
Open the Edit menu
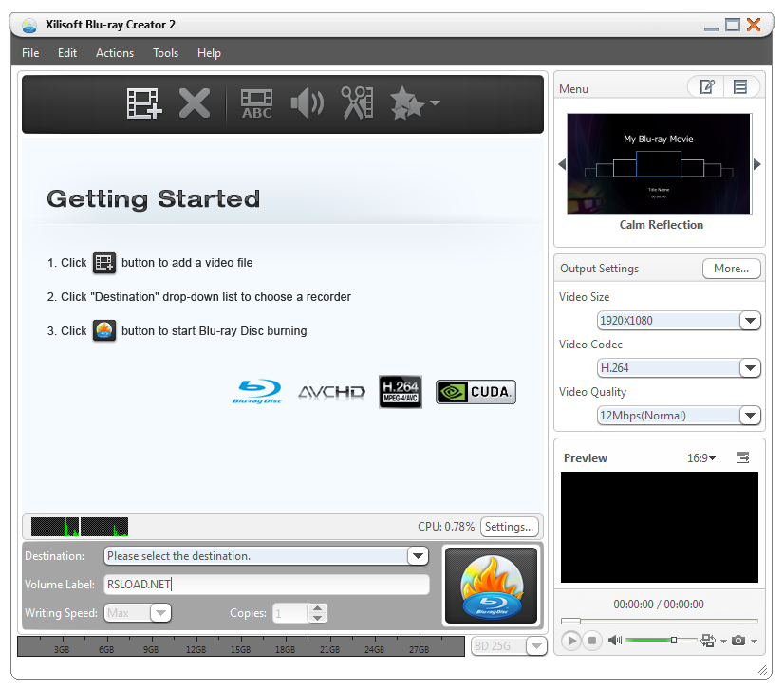67,53
